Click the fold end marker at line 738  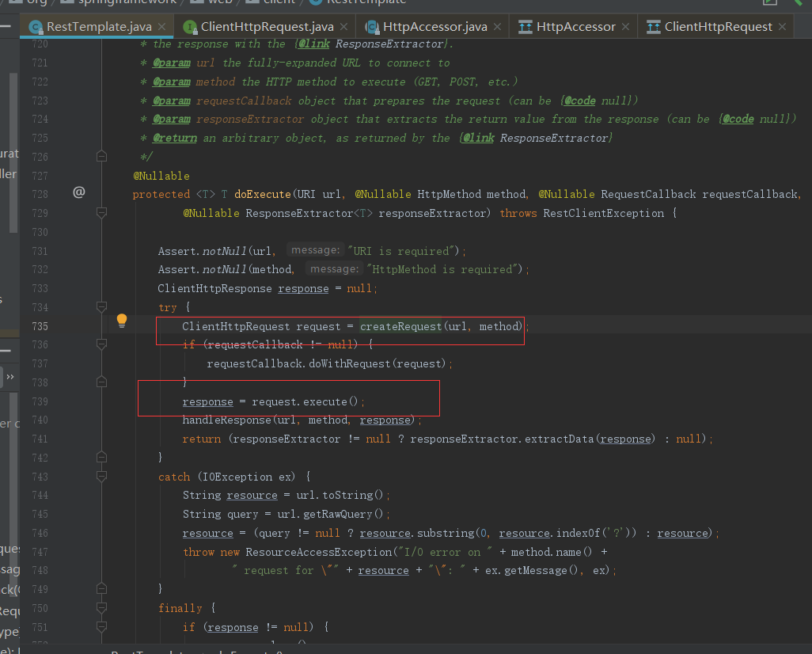tap(102, 382)
